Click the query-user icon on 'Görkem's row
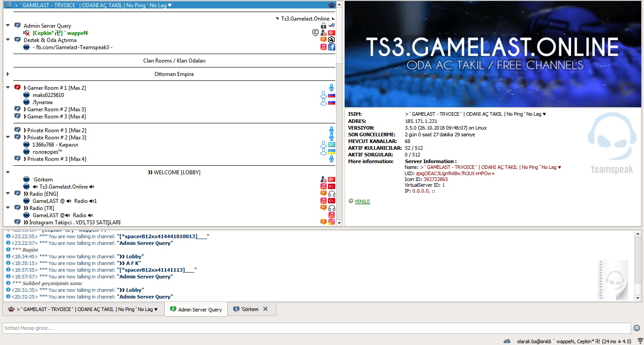Viewport: 644px width, 345px height. pos(324,180)
